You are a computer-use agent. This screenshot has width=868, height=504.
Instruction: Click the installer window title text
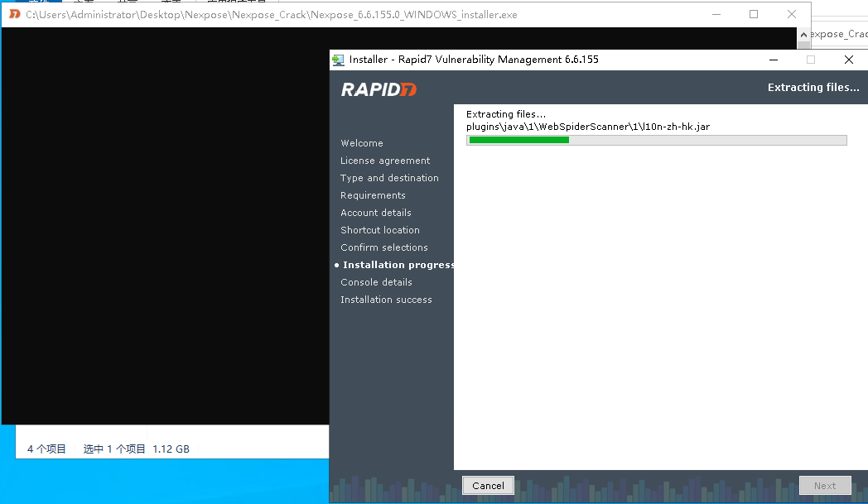(x=474, y=60)
